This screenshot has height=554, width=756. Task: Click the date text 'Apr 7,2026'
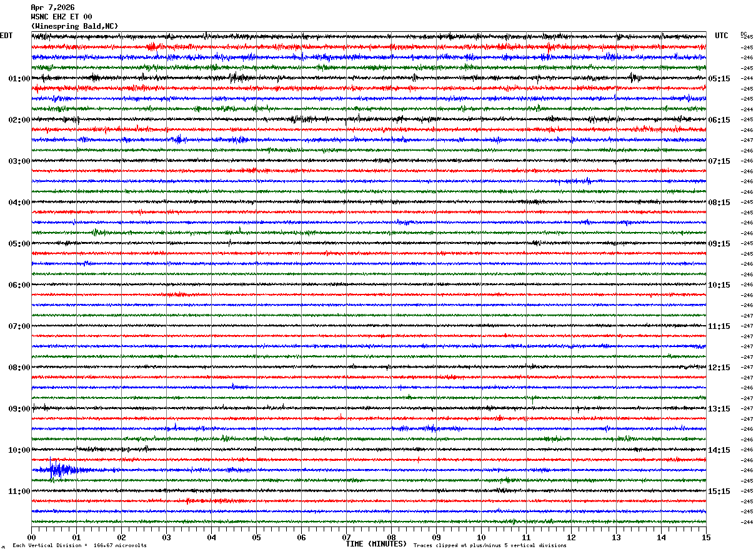point(52,8)
